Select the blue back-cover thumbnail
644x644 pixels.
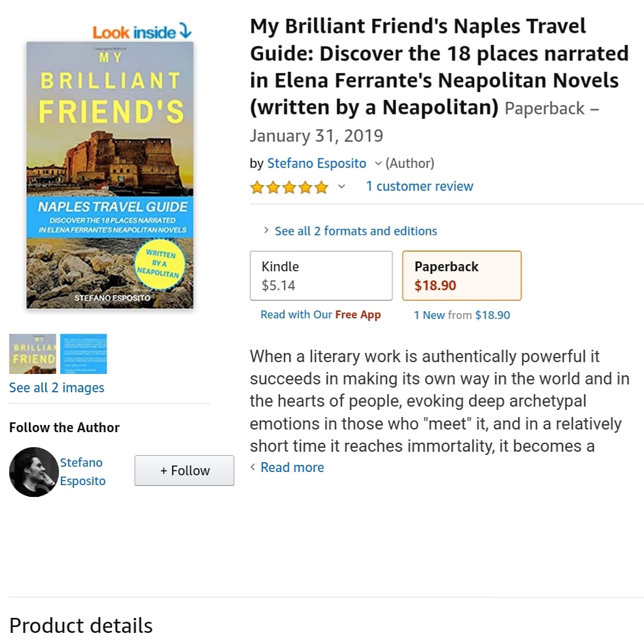(84, 353)
